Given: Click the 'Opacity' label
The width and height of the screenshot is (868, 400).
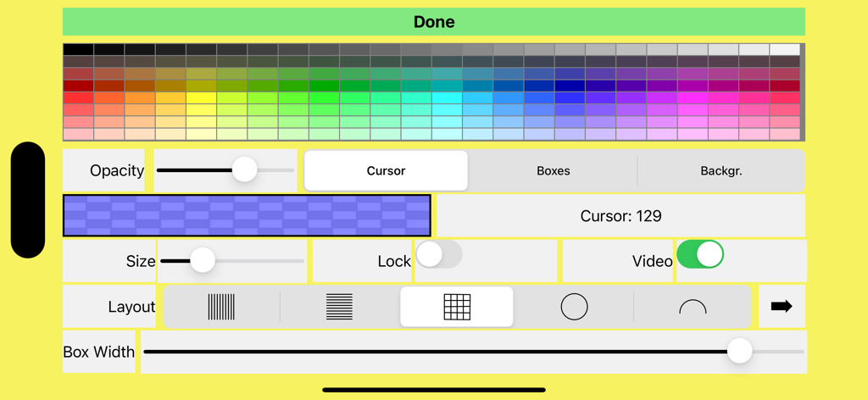Looking at the screenshot, I should point(117,170).
